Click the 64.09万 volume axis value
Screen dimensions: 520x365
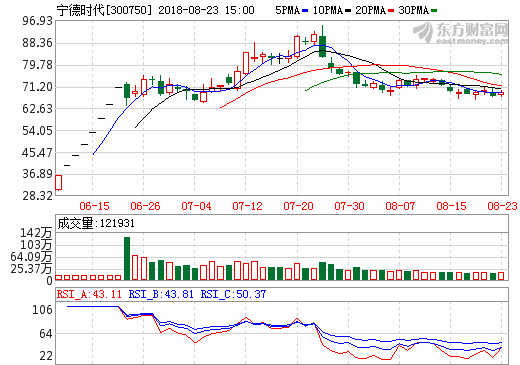coord(31,257)
